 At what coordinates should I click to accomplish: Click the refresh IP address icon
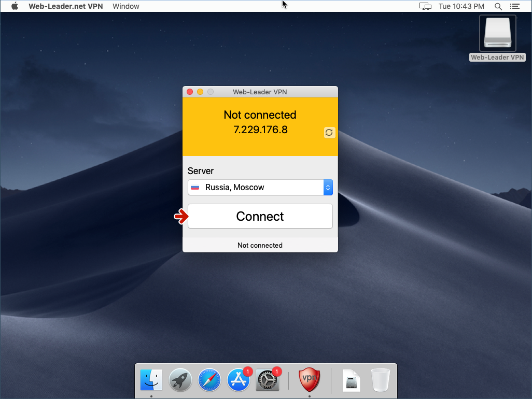click(x=329, y=133)
